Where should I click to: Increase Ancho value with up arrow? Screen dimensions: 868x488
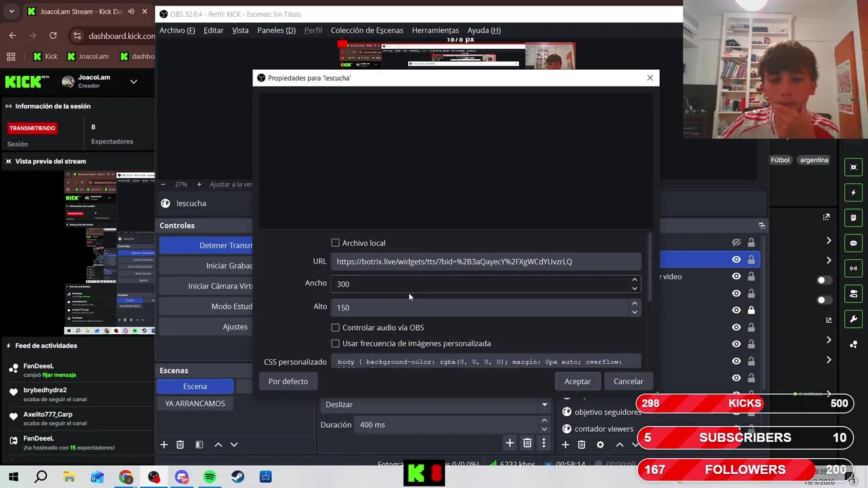pos(635,279)
